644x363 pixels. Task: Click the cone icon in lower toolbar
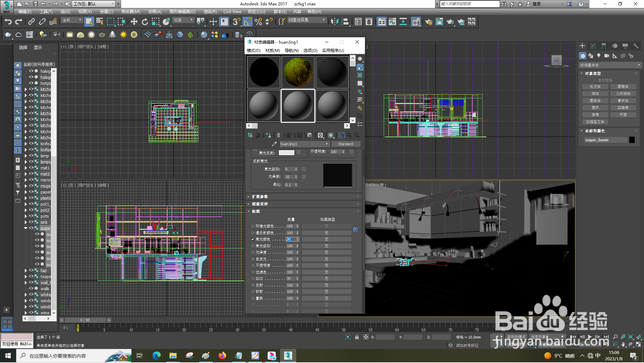coord(113,35)
